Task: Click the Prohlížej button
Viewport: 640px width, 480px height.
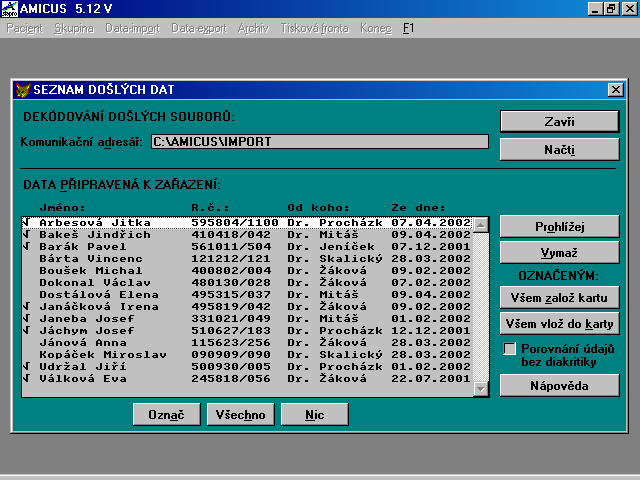Action: point(559,226)
